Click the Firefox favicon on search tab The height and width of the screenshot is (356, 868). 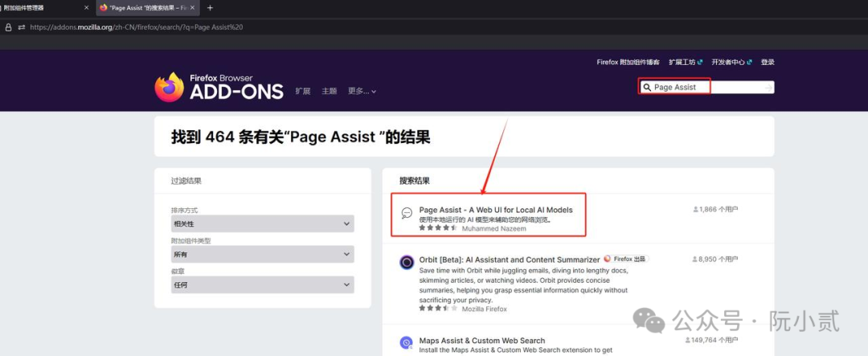104,8
